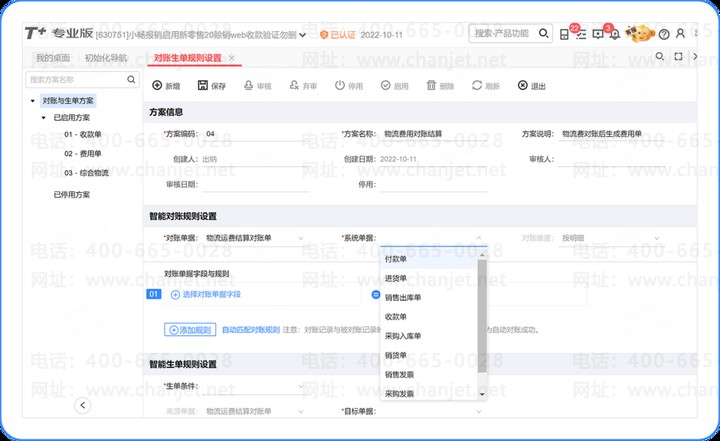Screen dimensions: 720x441
Task: Click the 删除 (delete) trash icon
Action: coord(431,85)
